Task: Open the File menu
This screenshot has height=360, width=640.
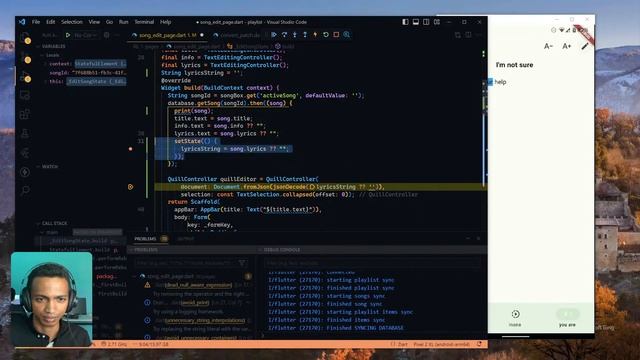Action: (36, 22)
